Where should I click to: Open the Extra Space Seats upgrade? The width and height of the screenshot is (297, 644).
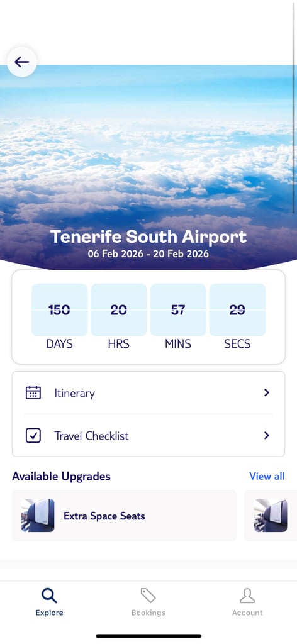(124, 516)
